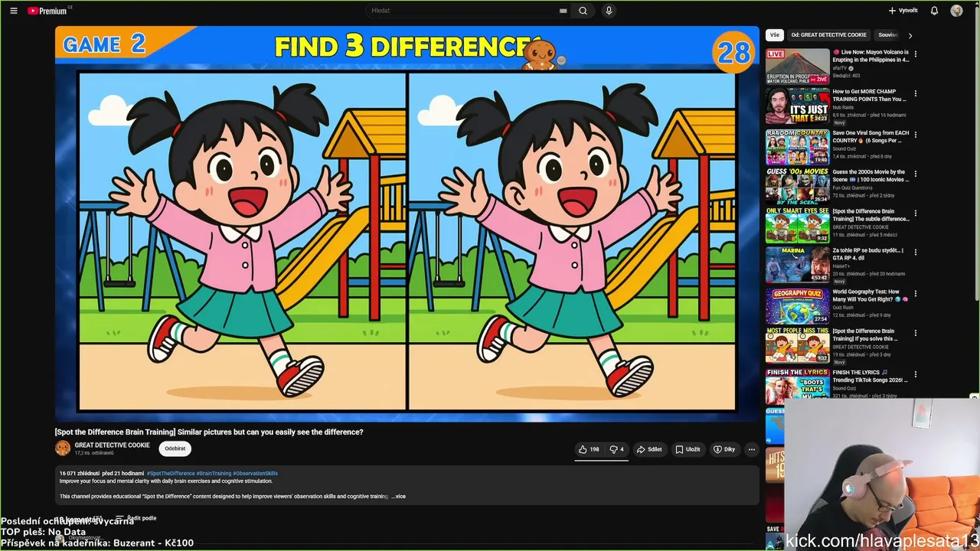Open the Řadit podle sort dropdown
The height and width of the screenshot is (551, 980).
(136, 518)
